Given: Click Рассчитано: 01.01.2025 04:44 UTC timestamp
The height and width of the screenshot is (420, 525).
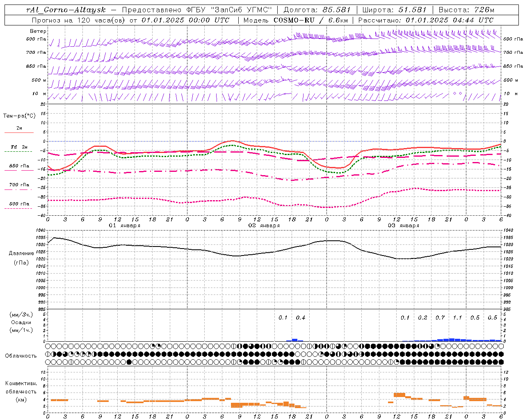Looking at the screenshot, I should pyautogui.click(x=426, y=20).
